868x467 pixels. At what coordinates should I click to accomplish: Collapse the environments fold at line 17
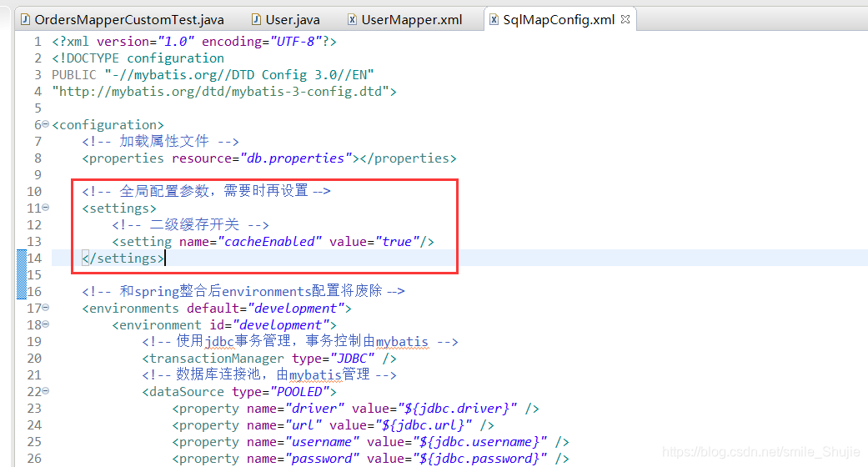point(45,307)
